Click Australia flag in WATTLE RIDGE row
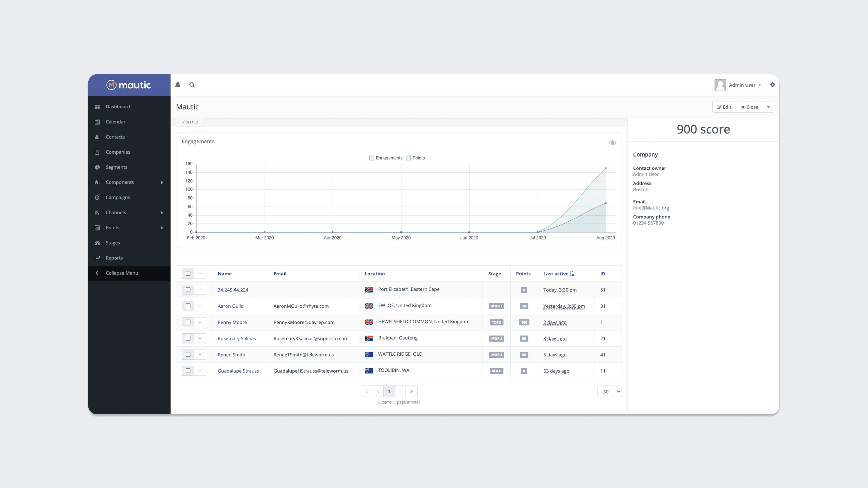Image resolution: width=868 pixels, height=488 pixels. pyautogui.click(x=369, y=354)
